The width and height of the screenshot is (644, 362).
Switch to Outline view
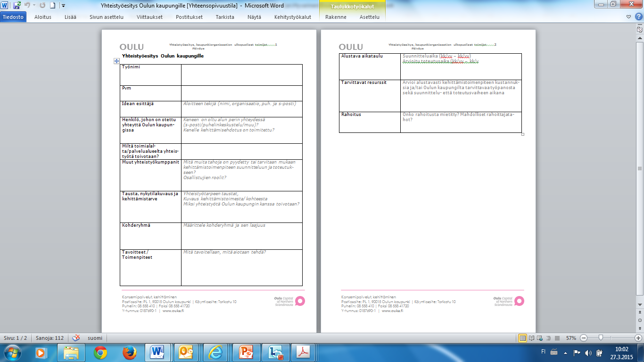pyautogui.click(x=549, y=338)
